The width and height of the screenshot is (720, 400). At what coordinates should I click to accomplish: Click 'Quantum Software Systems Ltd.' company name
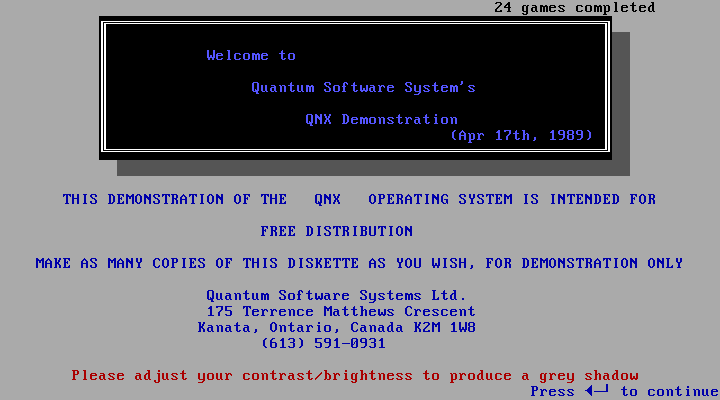336,295
